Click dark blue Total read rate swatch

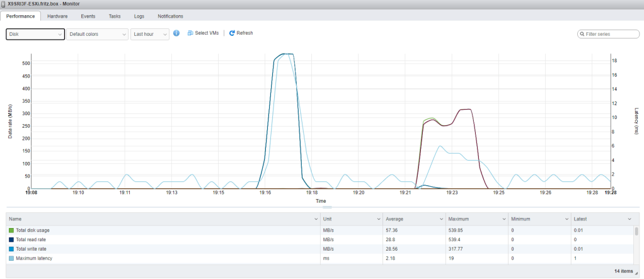(11, 239)
